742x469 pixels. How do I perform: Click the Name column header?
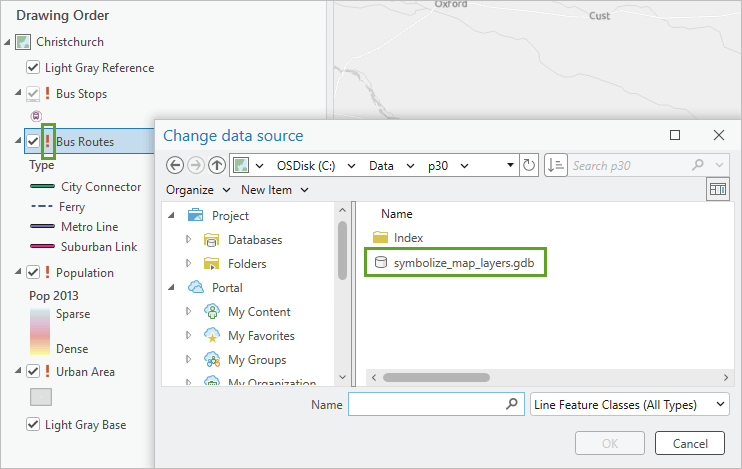(x=397, y=214)
